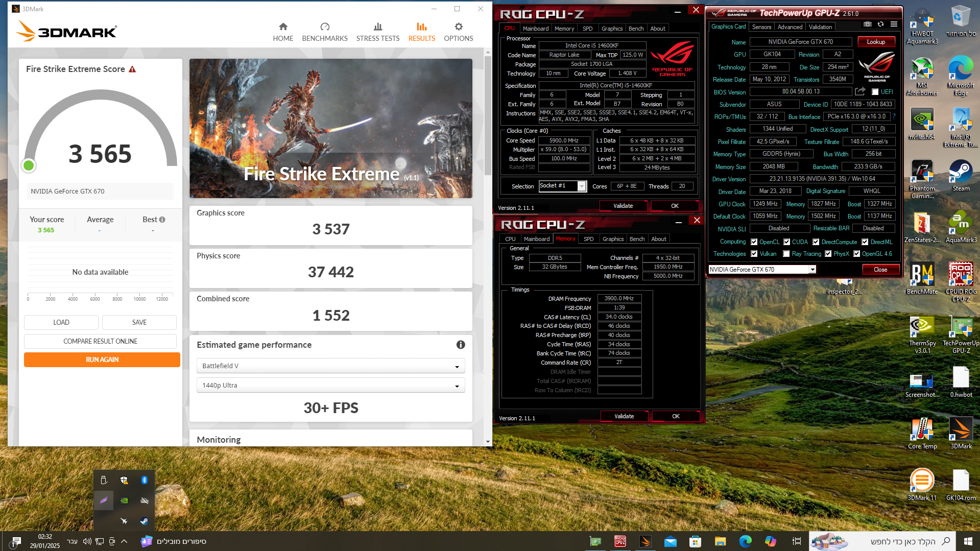Open OPTIONS gear in 3DMark
This screenshot has height=551, width=980.
click(x=459, y=32)
